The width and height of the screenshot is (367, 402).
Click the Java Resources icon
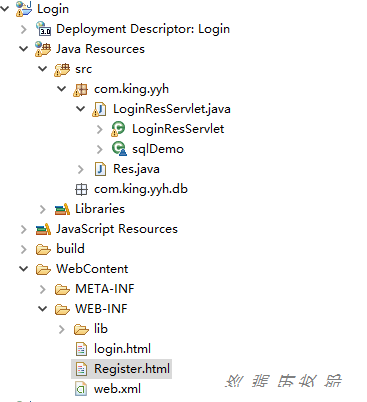pos(43,49)
